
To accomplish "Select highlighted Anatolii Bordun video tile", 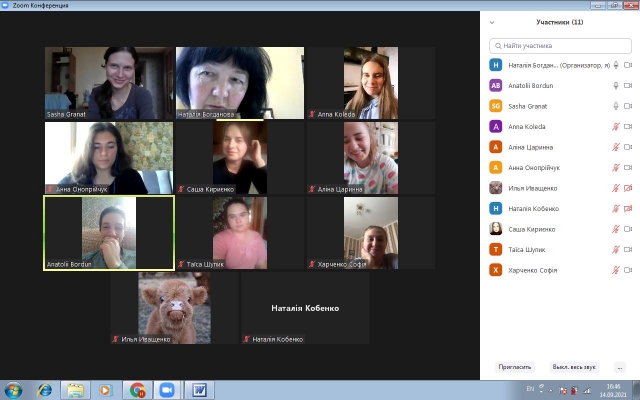I will [x=109, y=233].
